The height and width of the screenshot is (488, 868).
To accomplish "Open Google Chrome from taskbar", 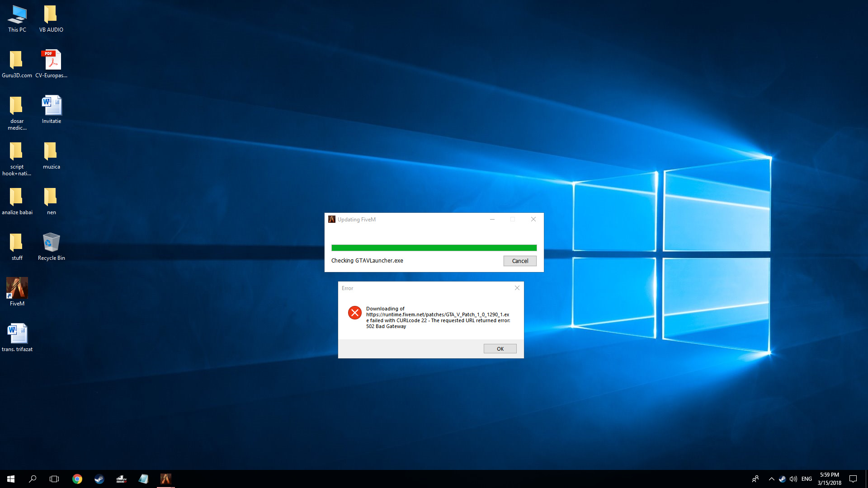I will click(x=77, y=479).
